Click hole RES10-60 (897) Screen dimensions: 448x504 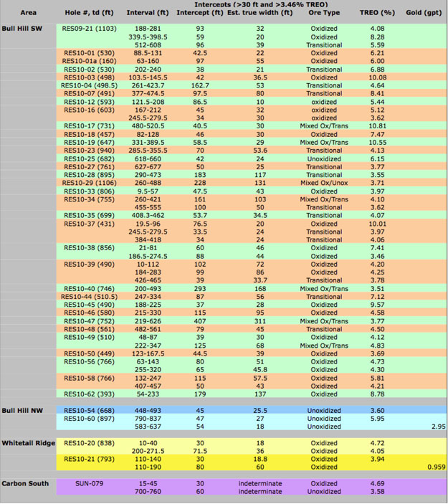[x=89, y=419]
